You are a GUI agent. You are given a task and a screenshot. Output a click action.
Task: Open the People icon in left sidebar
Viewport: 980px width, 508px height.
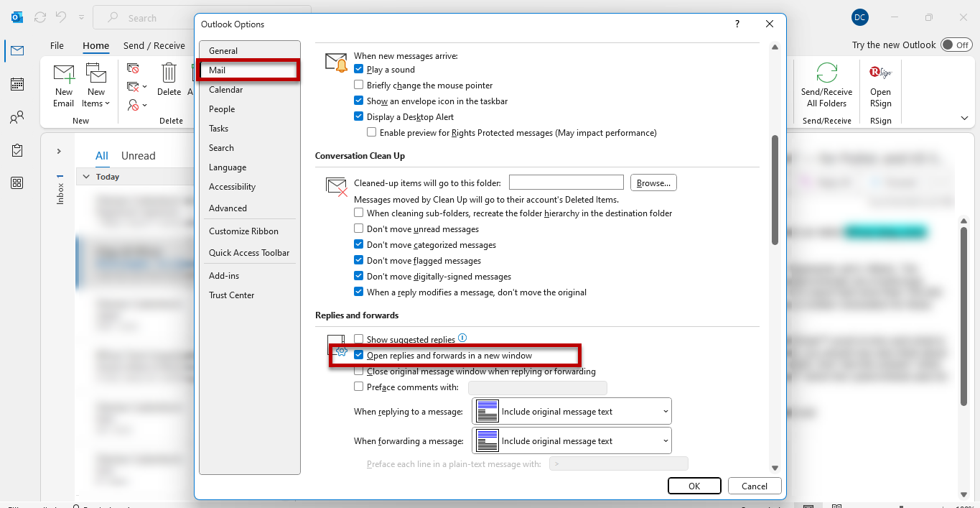click(x=17, y=117)
